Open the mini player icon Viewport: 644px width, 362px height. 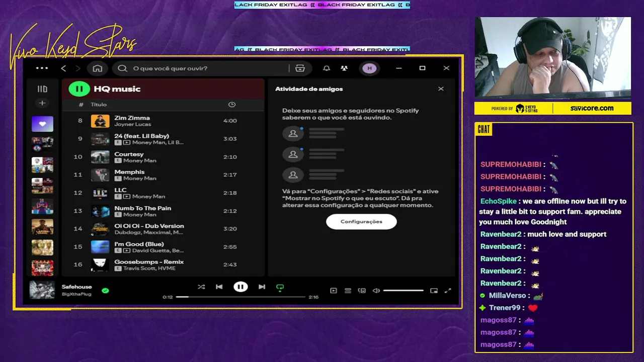[434, 291]
